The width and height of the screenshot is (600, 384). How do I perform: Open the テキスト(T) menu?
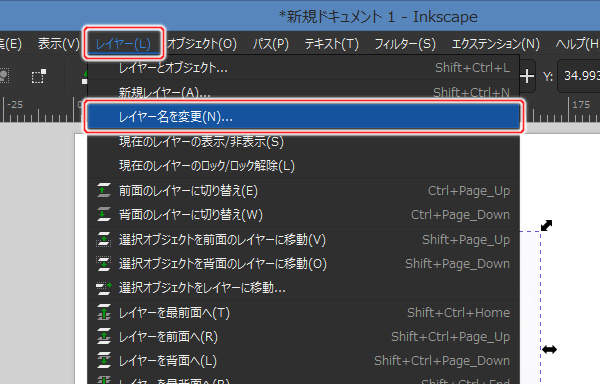(x=331, y=44)
